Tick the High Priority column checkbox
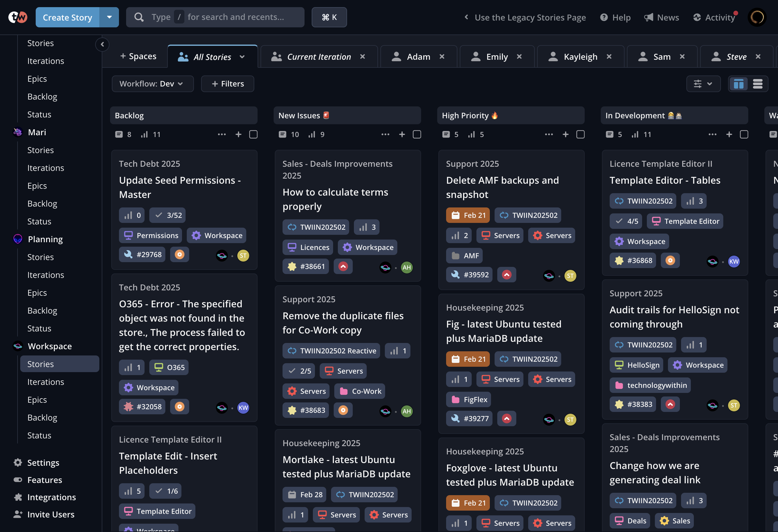Image resolution: width=778 pixels, height=532 pixels. [581, 135]
